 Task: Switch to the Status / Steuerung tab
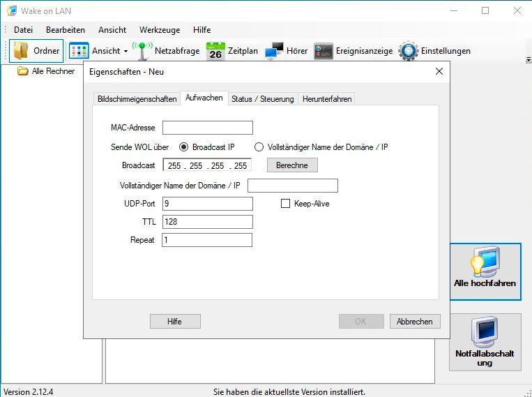[x=262, y=99]
